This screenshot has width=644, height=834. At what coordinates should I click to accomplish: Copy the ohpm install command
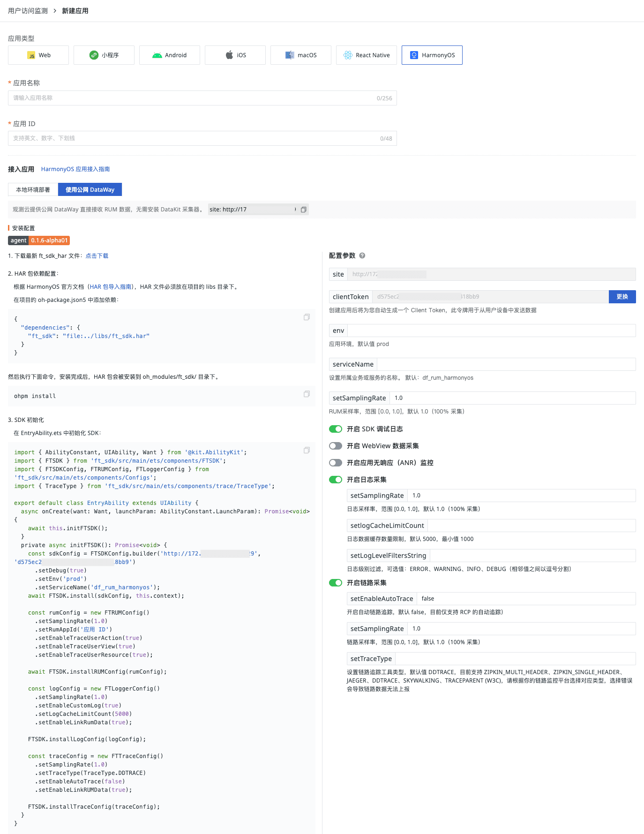(307, 394)
